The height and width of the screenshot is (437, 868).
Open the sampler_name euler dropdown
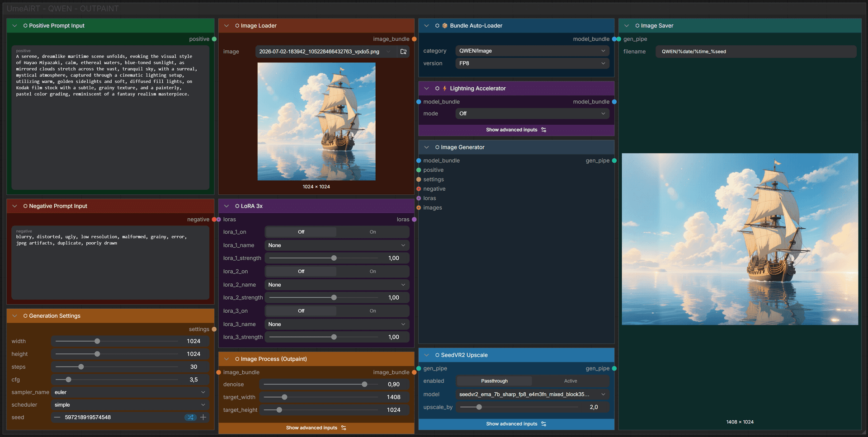pos(130,392)
